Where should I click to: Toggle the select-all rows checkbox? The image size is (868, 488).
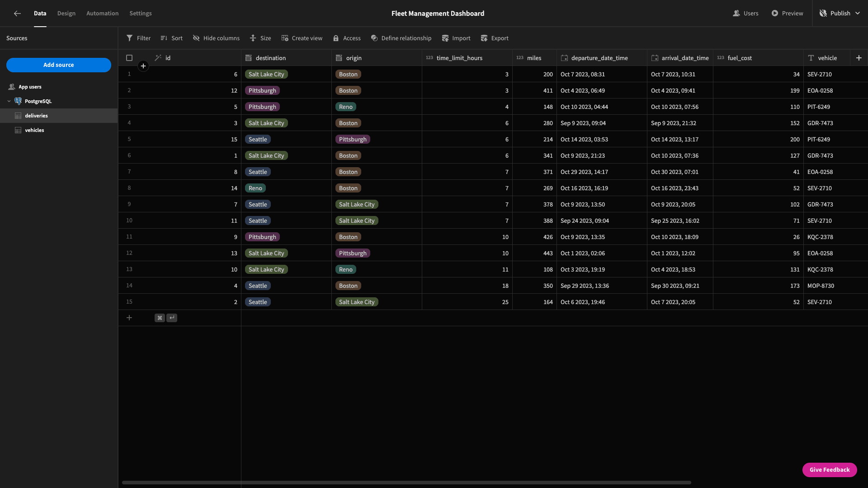[129, 58]
